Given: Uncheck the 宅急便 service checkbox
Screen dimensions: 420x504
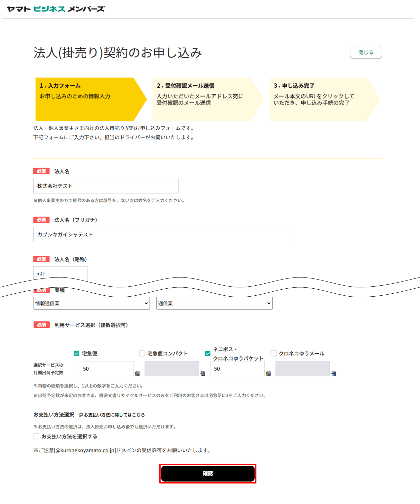Looking at the screenshot, I should pos(76,353).
